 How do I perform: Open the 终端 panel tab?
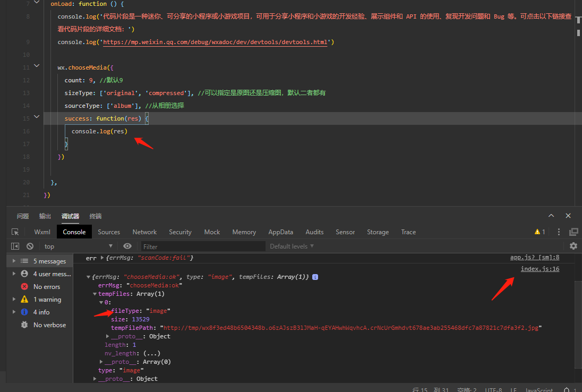(x=96, y=216)
